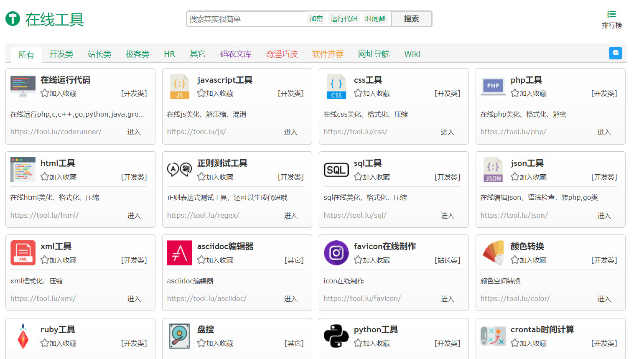644x359 pixels.
Task: Open the json工具 JSON file icon
Action: coord(493,170)
